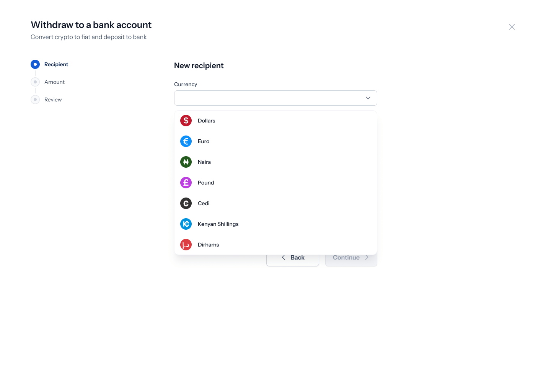The height and width of the screenshot is (392, 551).
Task: Choose Euro in the currency list
Action: (275, 141)
